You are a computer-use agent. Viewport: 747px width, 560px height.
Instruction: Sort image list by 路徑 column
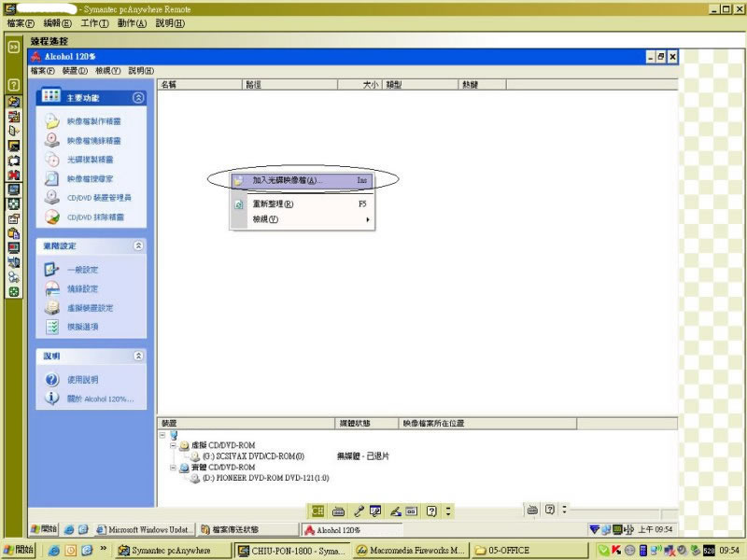point(289,85)
